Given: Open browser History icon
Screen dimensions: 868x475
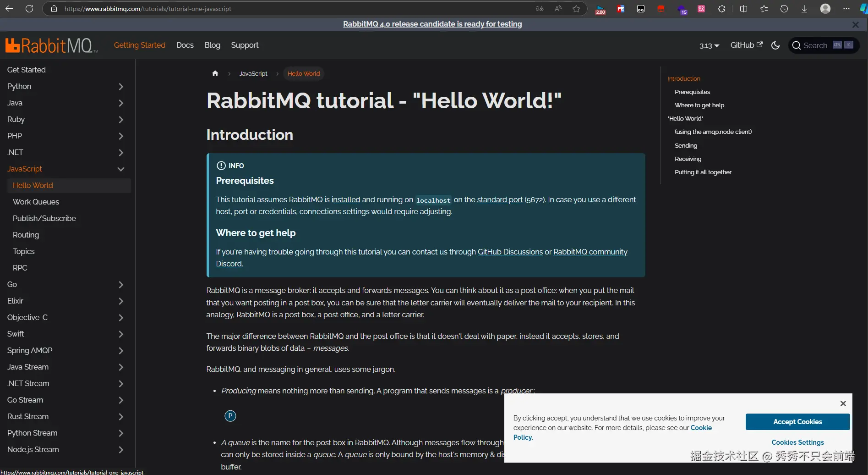Looking at the screenshot, I should [x=784, y=9].
